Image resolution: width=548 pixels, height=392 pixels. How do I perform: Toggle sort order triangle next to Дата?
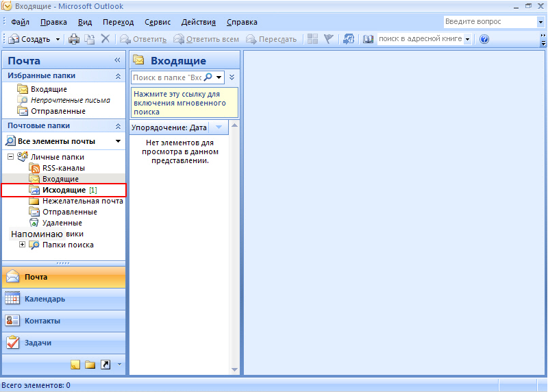tap(219, 127)
